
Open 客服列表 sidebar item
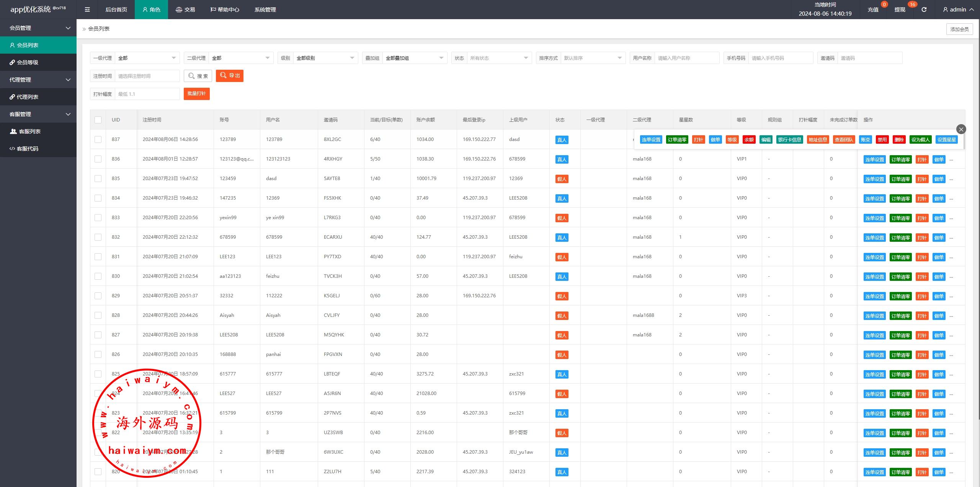pos(29,131)
